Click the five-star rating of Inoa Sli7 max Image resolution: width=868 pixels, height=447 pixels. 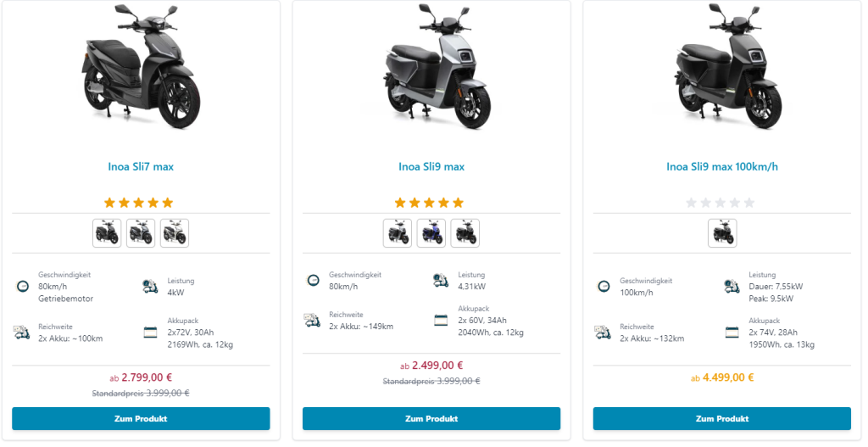[138, 203]
